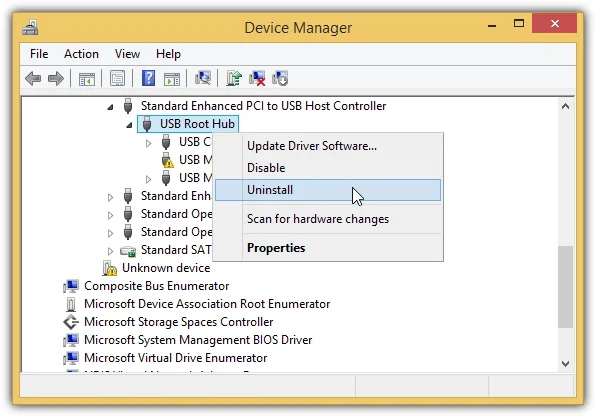Click the Update Driver Software toolbar icon
Image resolution: width=596 pixels, height=416 pixels.
click(x=234, y=78)
